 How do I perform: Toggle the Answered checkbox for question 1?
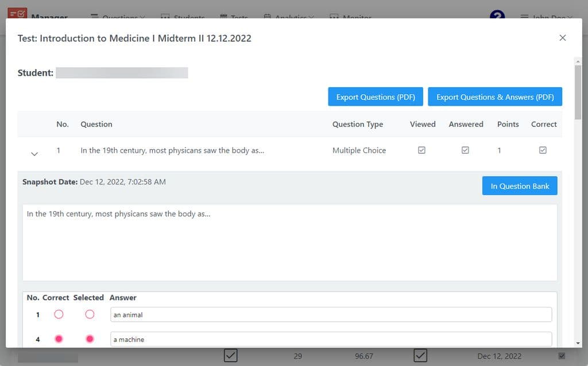[x=465, y=150]
